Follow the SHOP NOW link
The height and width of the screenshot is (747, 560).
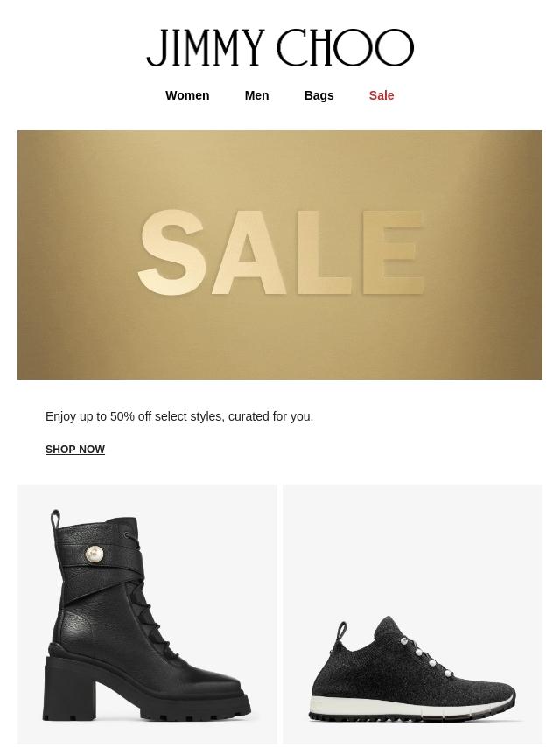click(x=75, y=450)
